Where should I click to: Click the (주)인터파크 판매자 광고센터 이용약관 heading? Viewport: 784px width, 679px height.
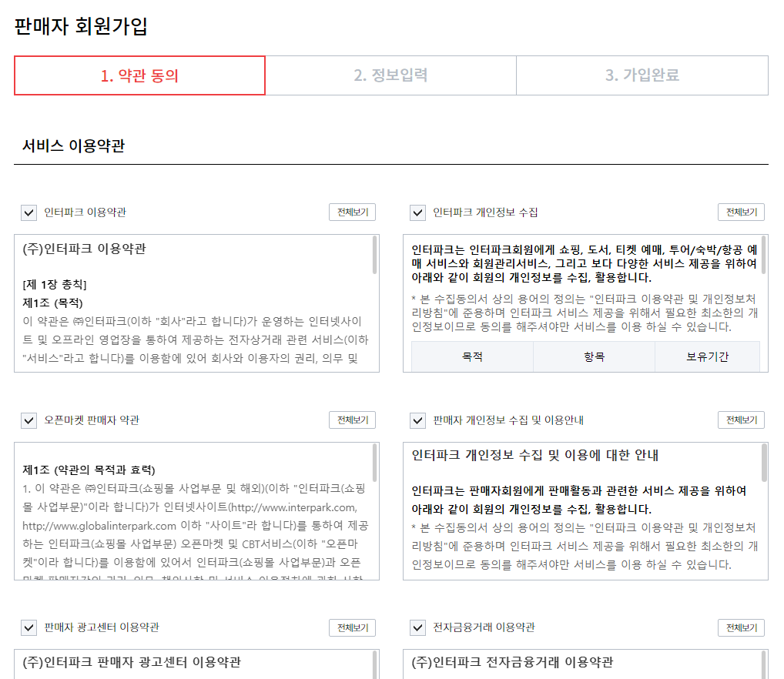tap(132, 663)
